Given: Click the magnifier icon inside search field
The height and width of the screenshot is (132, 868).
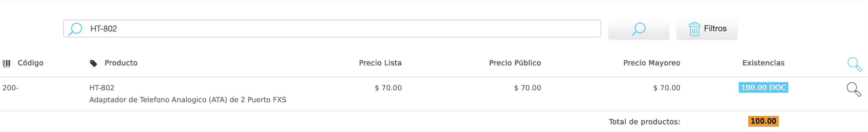Looking at the screenshot, I should [75, 29].
